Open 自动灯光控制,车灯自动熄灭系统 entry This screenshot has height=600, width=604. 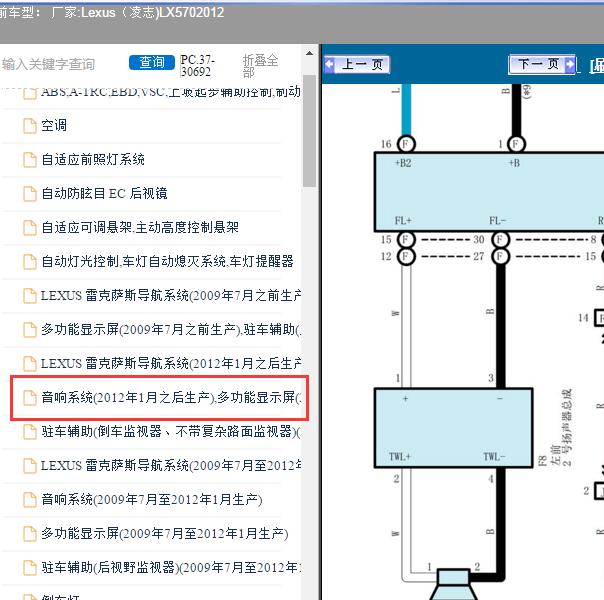tap(167, 261)
